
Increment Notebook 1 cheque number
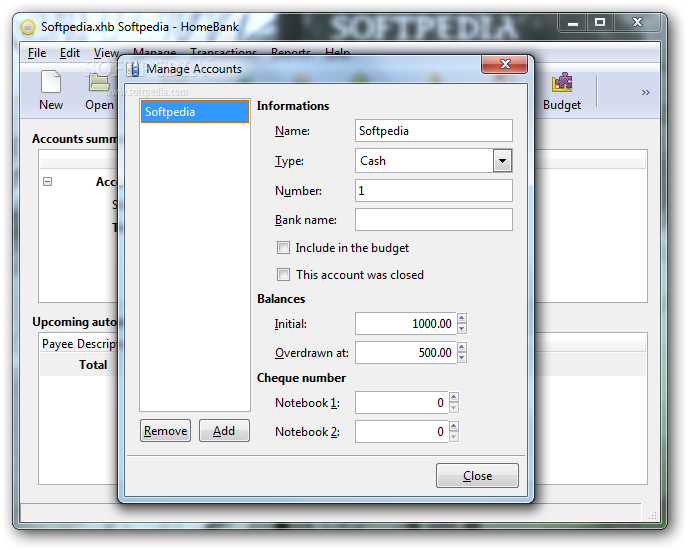(454, 397)
